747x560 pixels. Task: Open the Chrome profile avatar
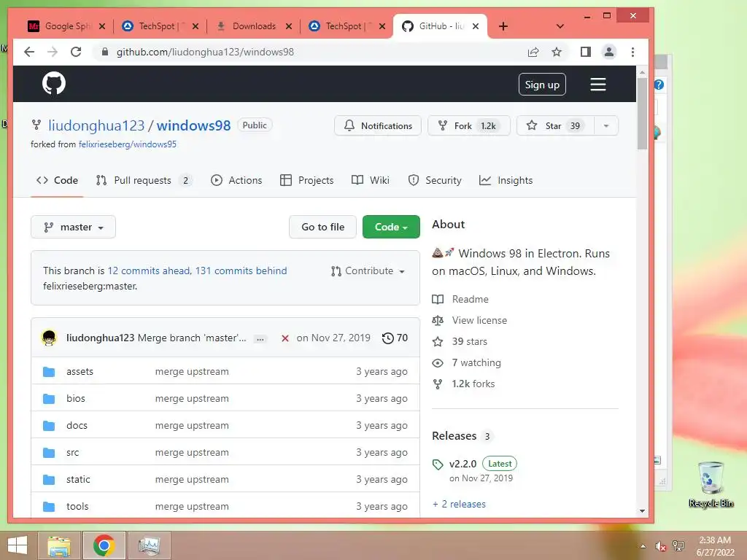(609, 52)
